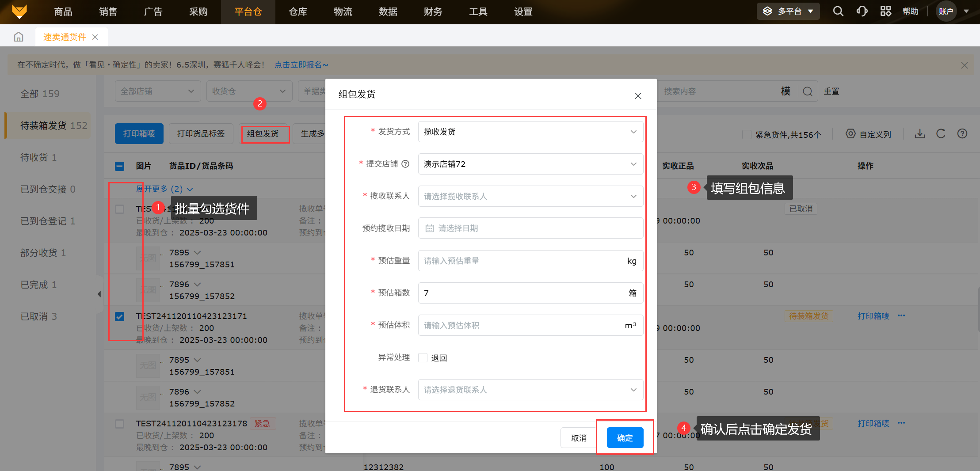Click the home icon tab

coord(19,37)
